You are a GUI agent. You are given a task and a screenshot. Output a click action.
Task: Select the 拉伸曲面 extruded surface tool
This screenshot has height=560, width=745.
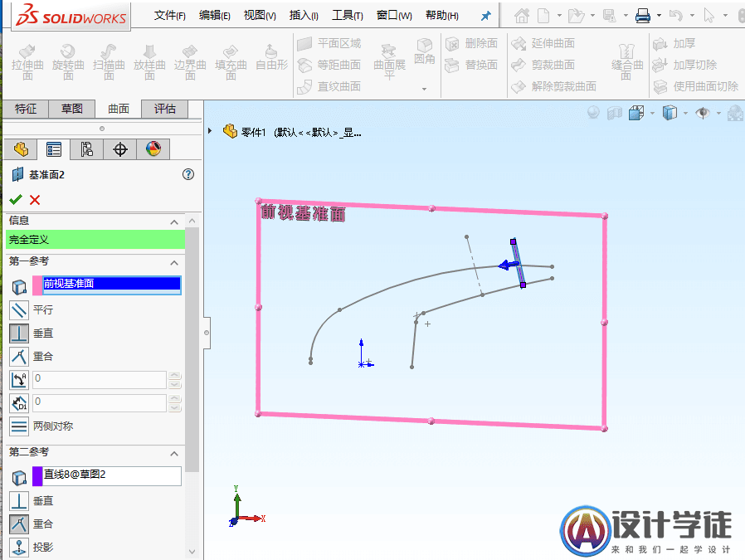[27, 61]
